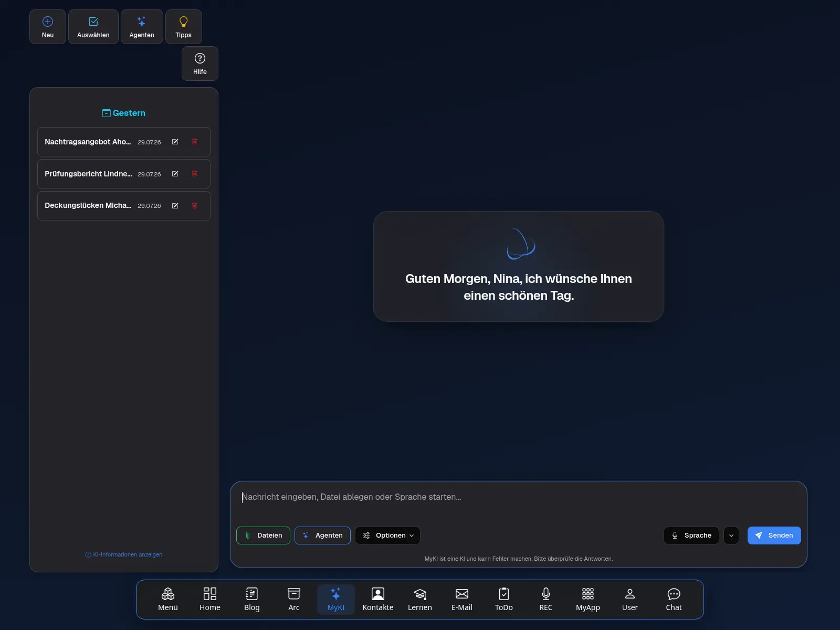Delete the Deckungslücken conversation
The image size is (840, 630).
pos(195,206)
